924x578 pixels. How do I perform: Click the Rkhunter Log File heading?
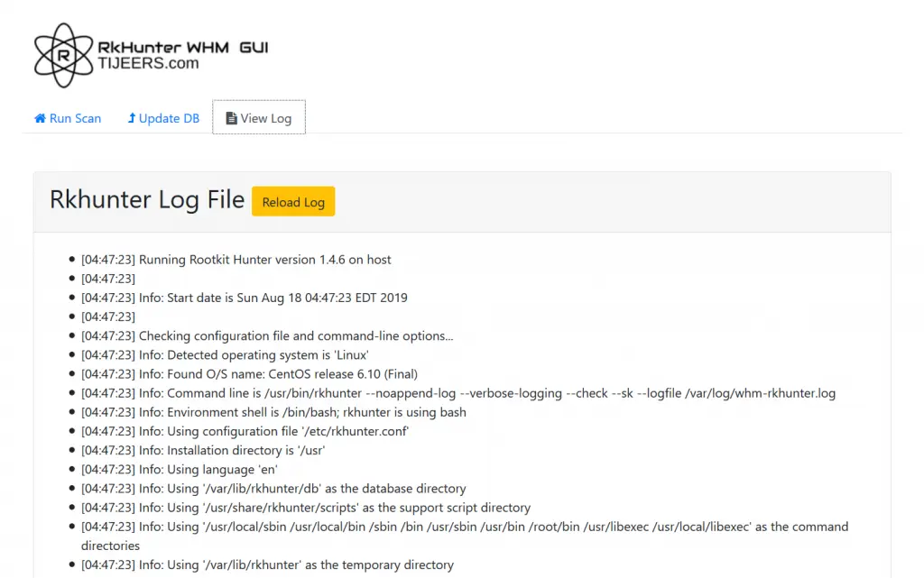pyautogui.click(x=147, y=200)
